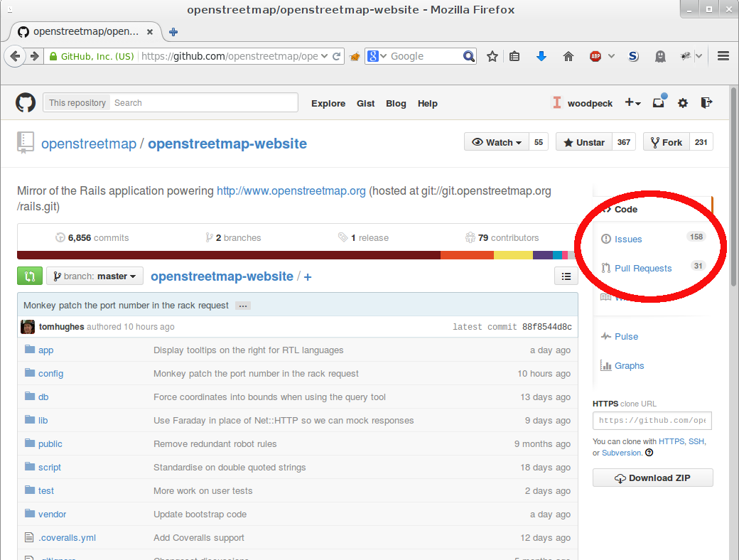Close the openstreetmap browser tab
Image resolution: width=739 pixels, height=560 pixels.
[x=150, y=31]
